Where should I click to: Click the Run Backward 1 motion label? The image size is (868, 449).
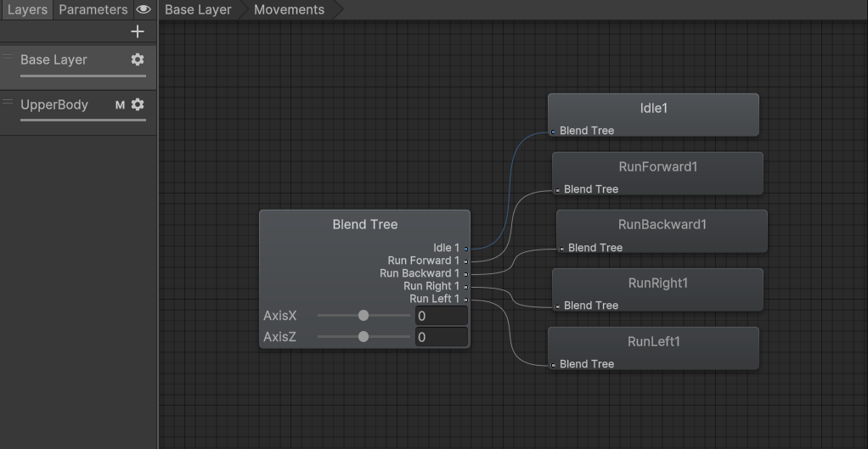coord(420,273)
